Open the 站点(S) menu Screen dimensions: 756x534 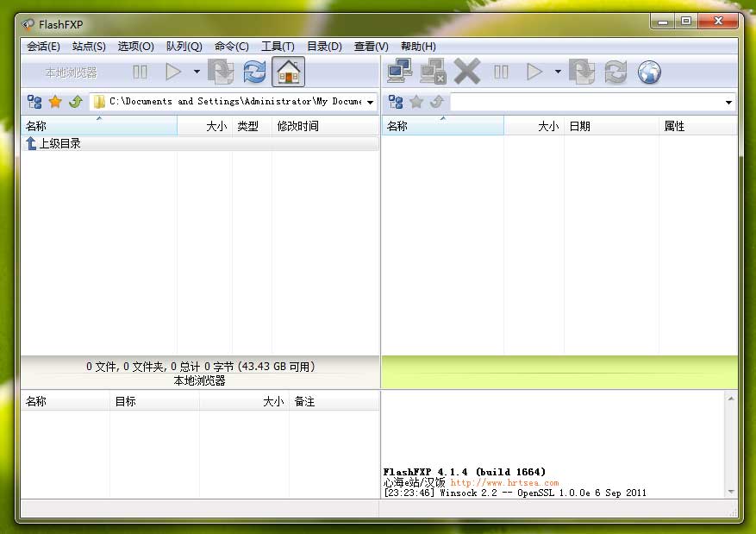coord(89,47)
